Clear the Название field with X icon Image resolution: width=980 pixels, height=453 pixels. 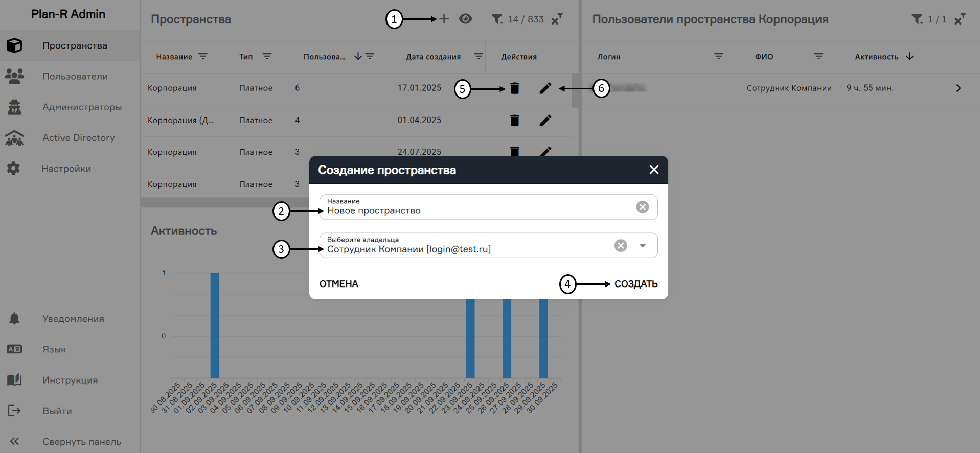pyautogui.click(x=642, y=207)
